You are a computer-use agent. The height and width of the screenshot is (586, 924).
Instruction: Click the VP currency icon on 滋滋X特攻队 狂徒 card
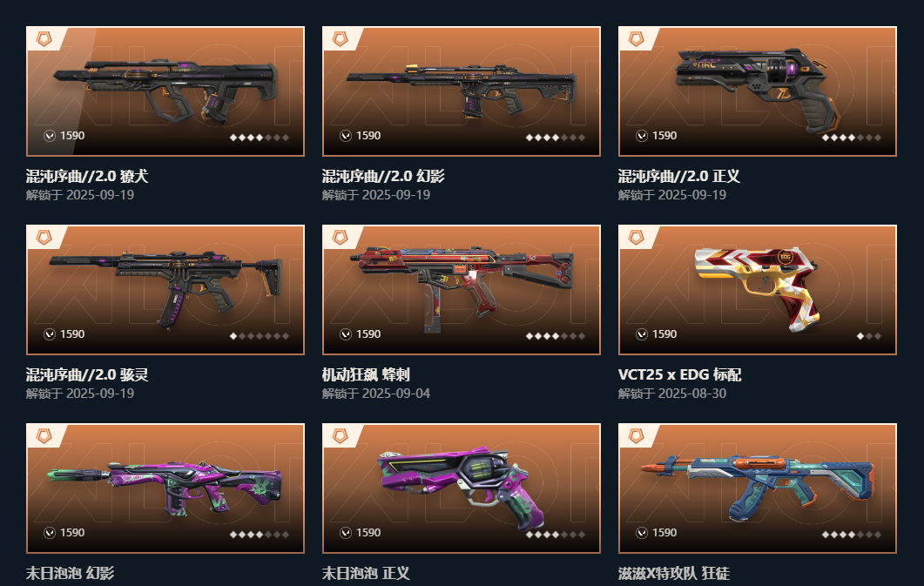click(642, 533)
